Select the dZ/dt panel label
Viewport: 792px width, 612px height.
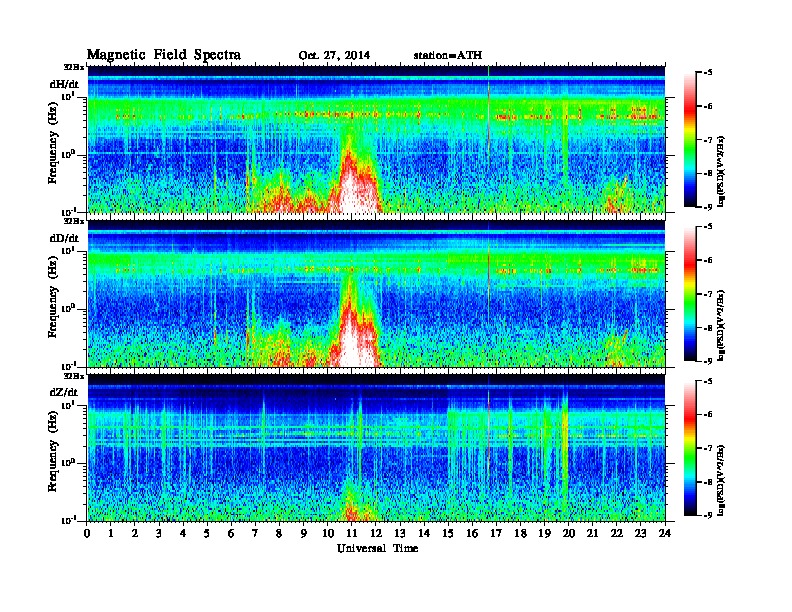(64, 392)
